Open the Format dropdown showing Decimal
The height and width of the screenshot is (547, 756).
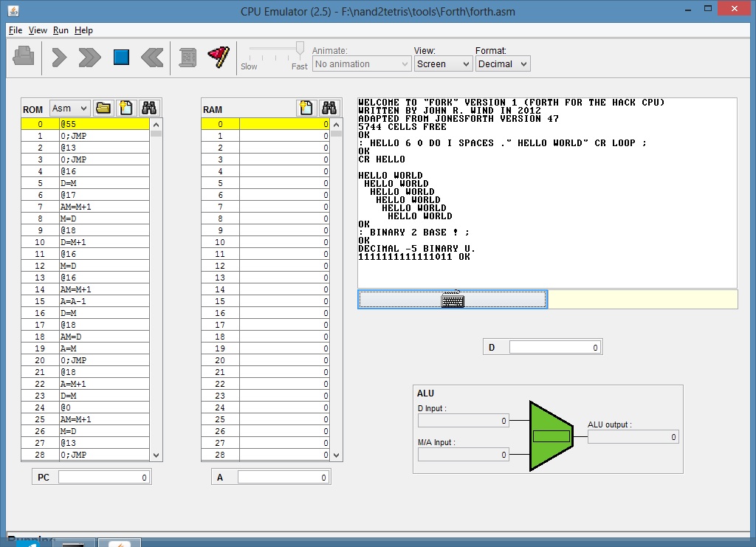point(502,64)
